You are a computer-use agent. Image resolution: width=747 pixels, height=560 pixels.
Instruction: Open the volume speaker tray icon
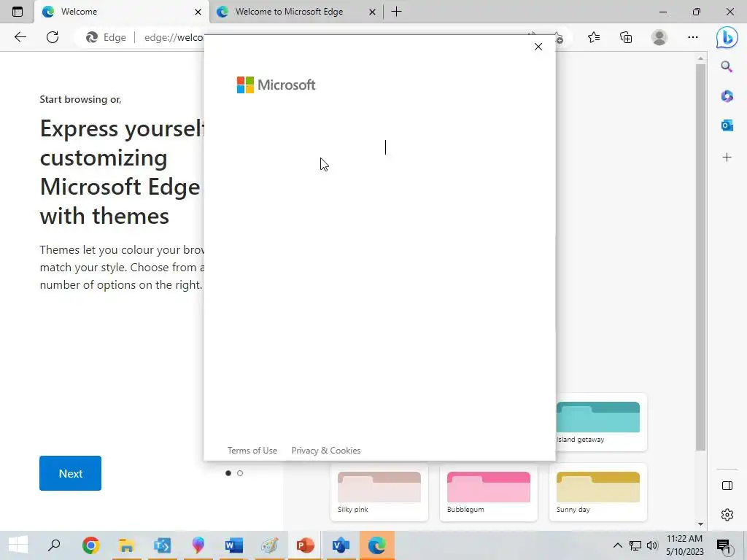point(652,545)
